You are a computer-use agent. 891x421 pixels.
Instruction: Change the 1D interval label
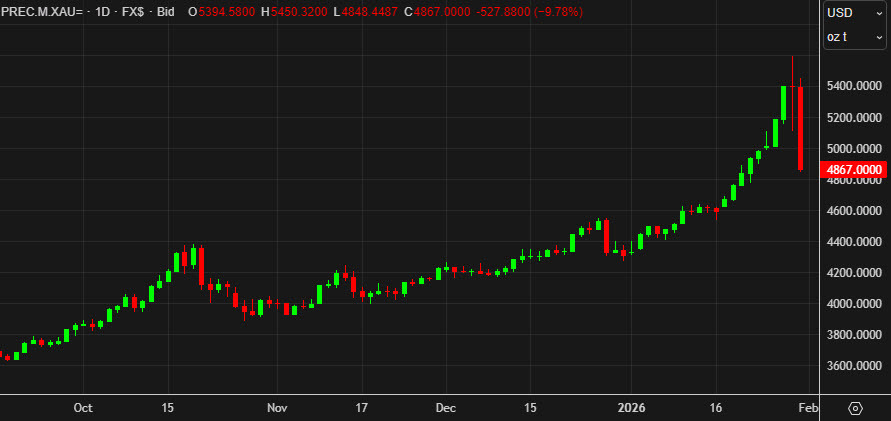click(x=101, y=12)
